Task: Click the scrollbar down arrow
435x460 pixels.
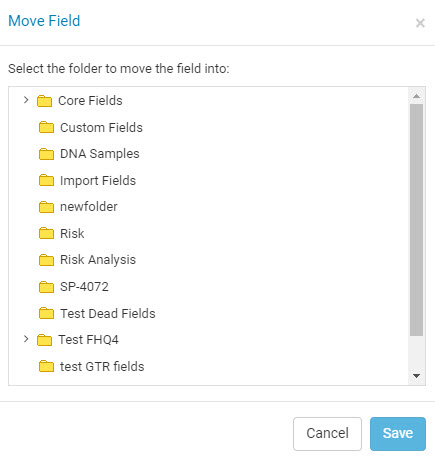Action: pyautogui.click(x=416, y=376)
